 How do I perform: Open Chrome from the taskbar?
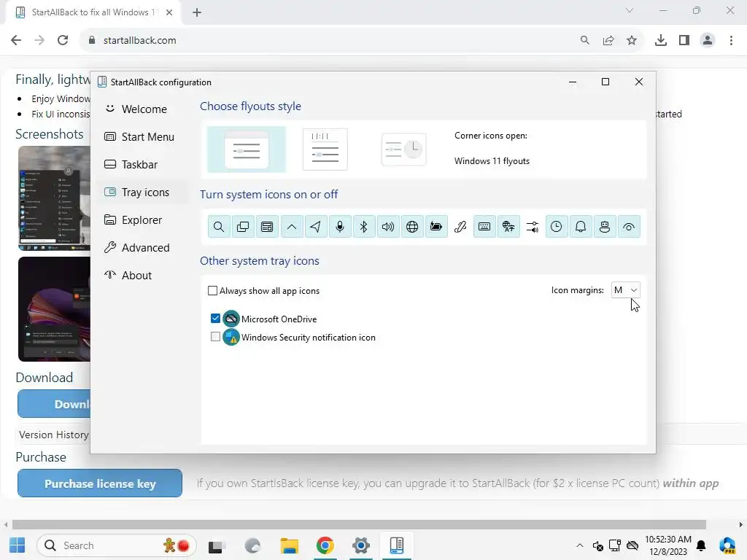tap(325, 545)
